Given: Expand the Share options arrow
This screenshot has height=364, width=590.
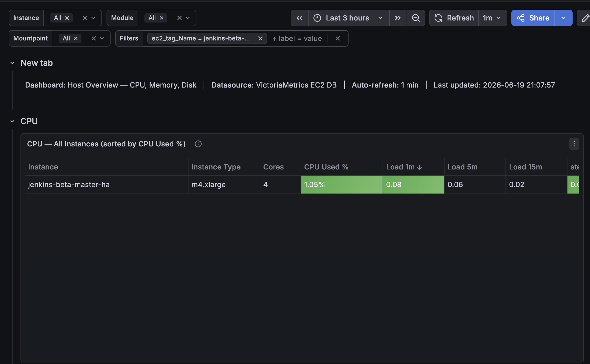Looking at the screenshot, I should point(563,18).
